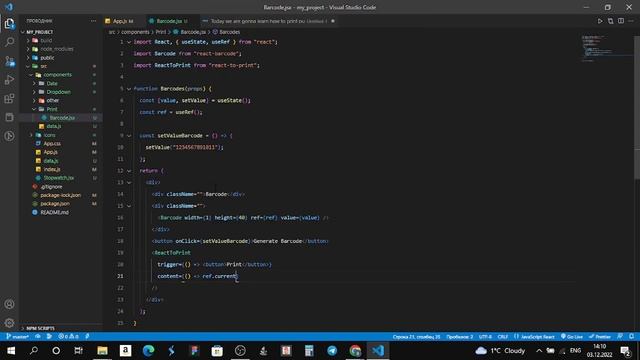Open the editor More Actions ellipsis
Image resolution: width=640 pixels, height=360 pixels.
pyautogui.click(x=631, y=21)
